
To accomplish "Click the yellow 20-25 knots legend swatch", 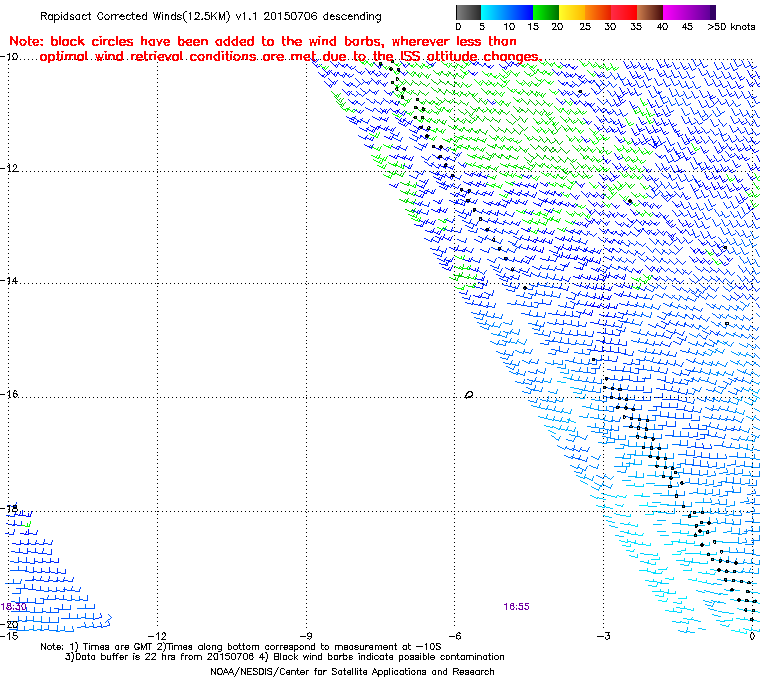I will pyautogui.click(x=572, y=12).
